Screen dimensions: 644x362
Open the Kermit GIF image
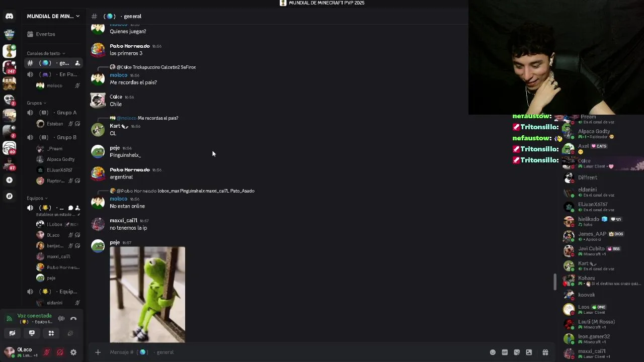(147, 295)
